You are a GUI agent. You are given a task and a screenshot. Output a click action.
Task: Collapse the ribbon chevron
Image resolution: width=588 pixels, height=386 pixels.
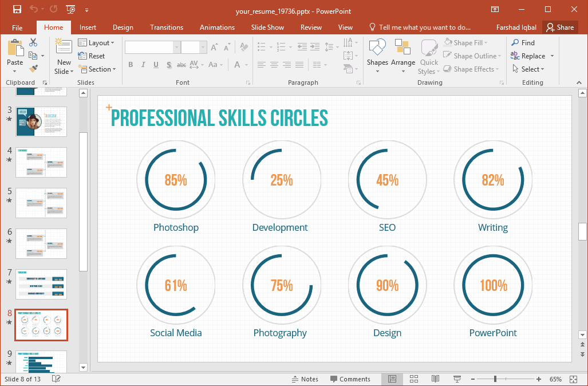pyautogui.click(x=579, y=82)
